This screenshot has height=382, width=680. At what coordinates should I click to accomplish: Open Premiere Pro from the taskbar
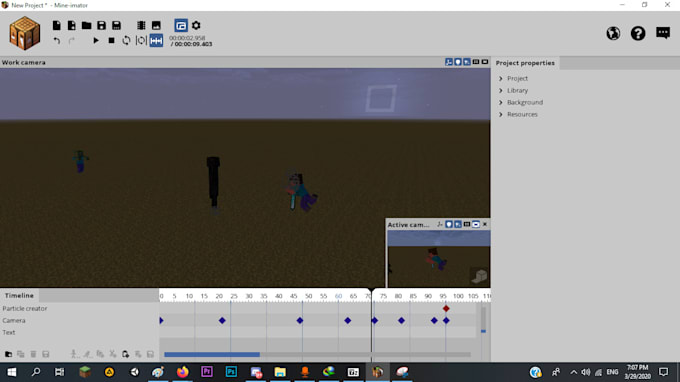coord(207,372)
